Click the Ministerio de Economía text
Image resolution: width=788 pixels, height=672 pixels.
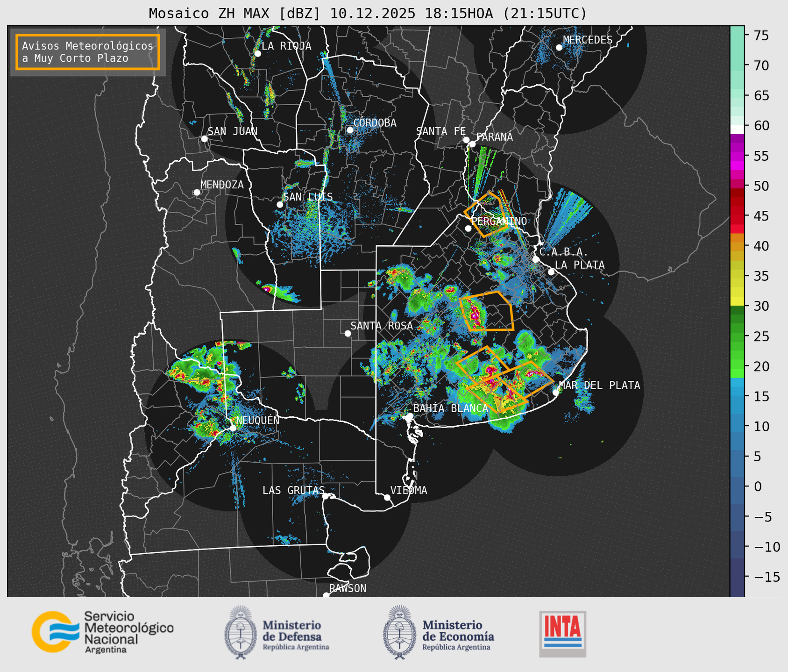[458, 635]
